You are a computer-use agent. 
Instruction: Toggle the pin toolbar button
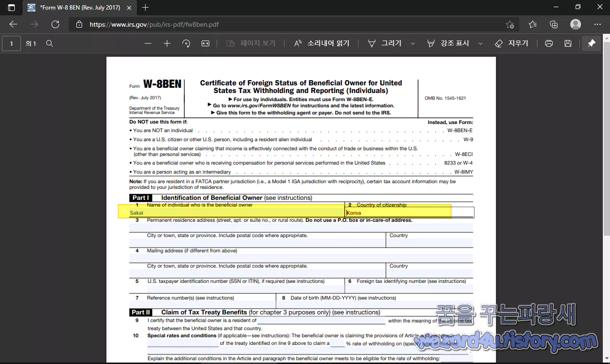(591, 43)
